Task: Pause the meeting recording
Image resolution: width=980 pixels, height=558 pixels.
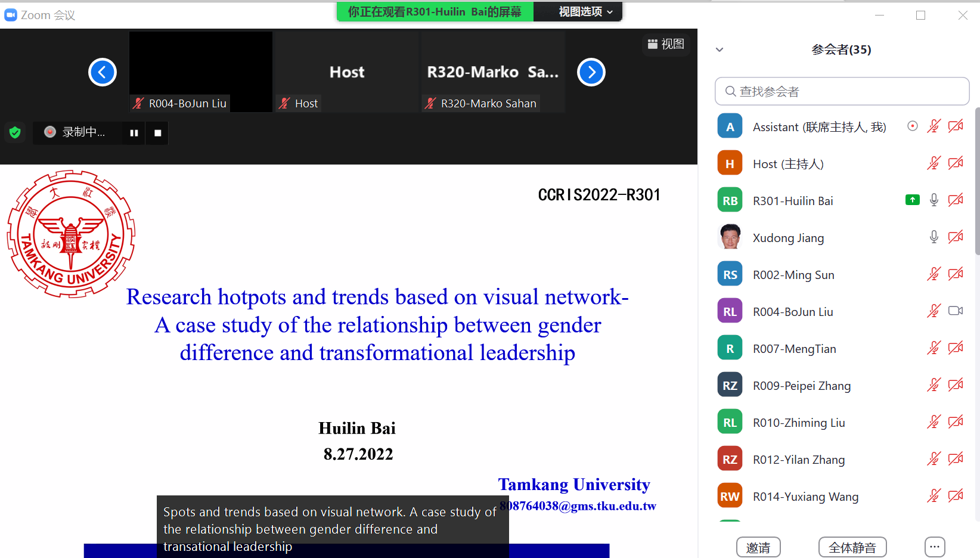Action: tap(134, 133)
